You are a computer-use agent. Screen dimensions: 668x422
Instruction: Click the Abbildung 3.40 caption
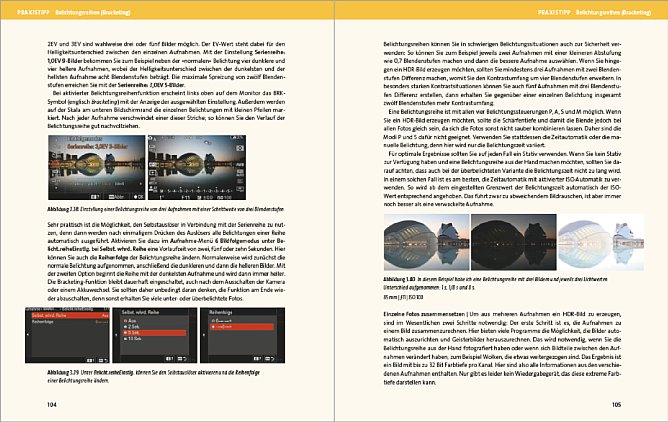point(495,283)
